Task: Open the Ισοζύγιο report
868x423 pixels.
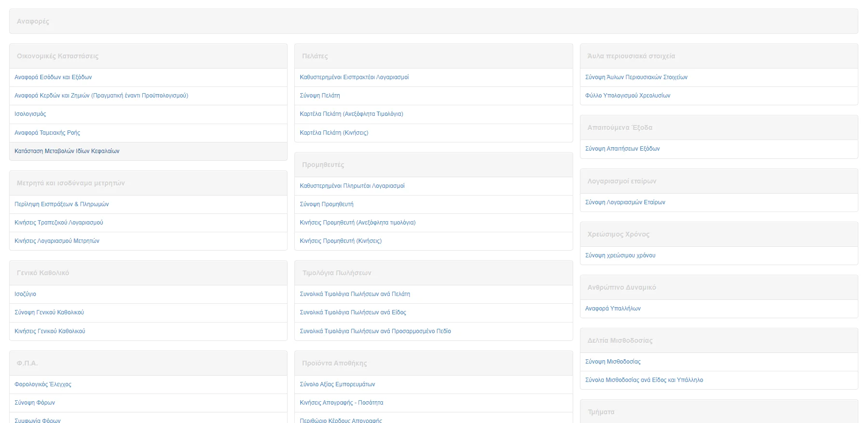Action: click(26, 294)
